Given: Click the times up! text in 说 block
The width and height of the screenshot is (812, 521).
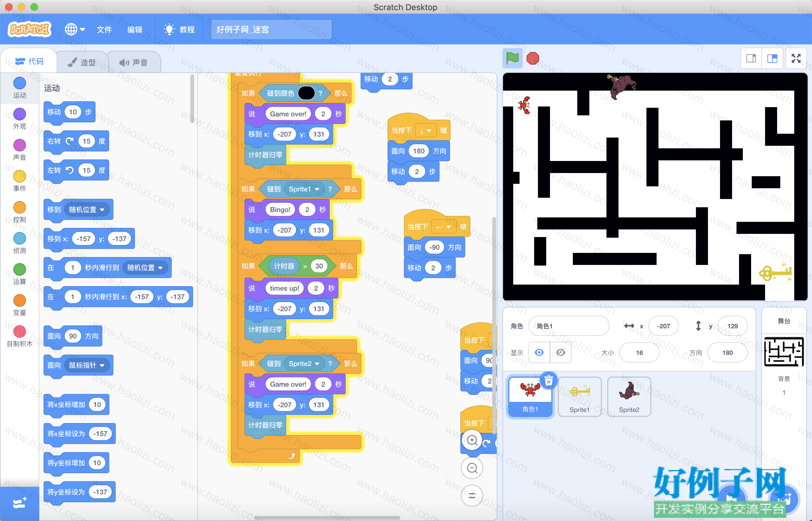Looking at the screenshot, I should pyautogui.click(x=284, y=288).
